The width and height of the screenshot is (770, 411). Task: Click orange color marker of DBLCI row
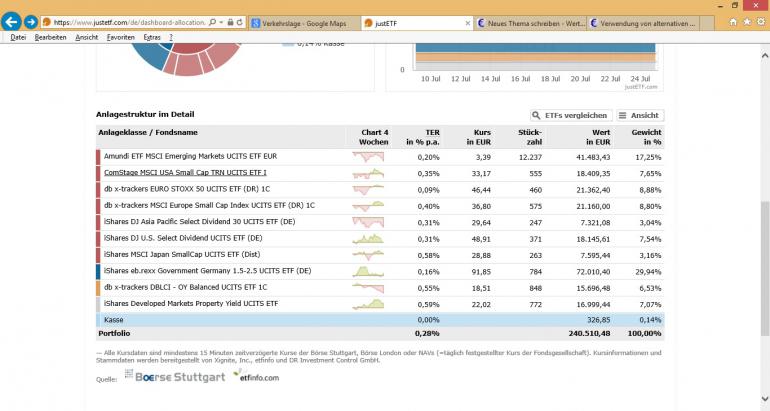click(x=98, y=288)
